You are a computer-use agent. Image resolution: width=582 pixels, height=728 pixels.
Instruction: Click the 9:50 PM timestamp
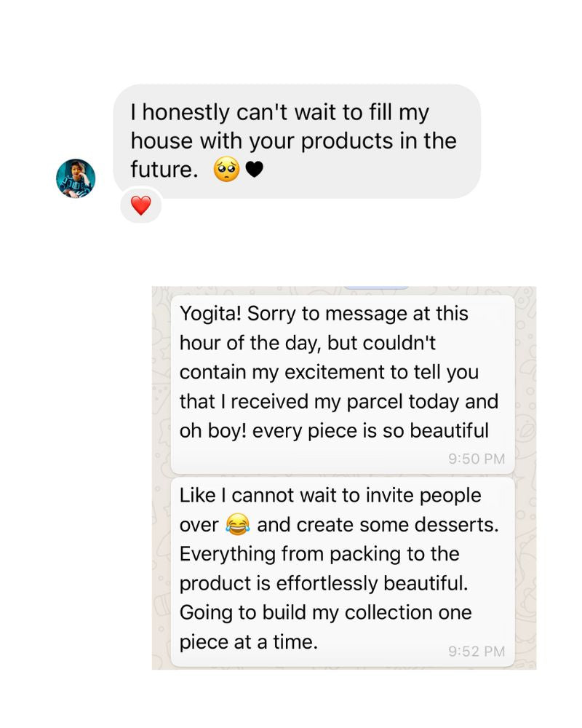point(477,459)
